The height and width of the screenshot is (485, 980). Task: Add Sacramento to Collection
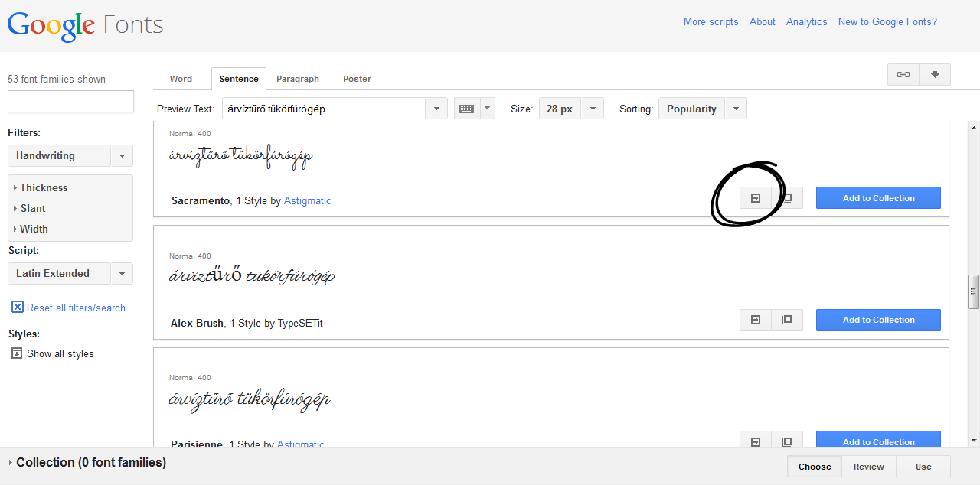click(878, 198)
